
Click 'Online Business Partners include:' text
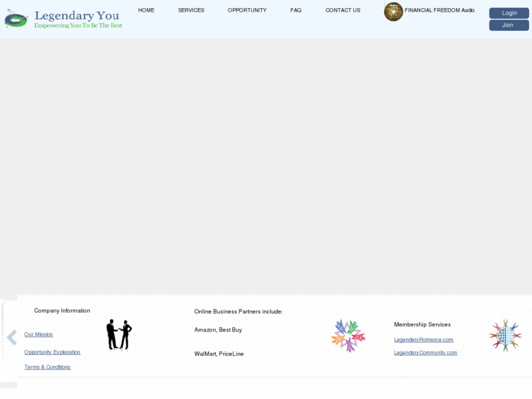(x=238, y=311)
